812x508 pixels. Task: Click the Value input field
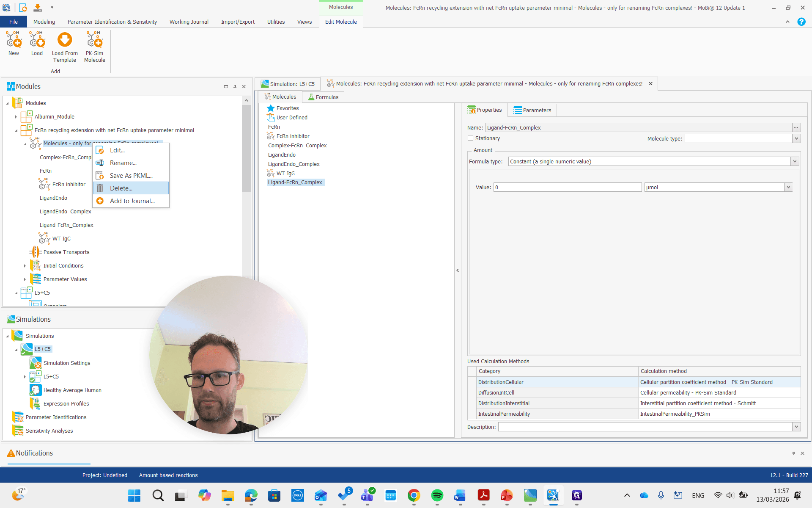[568, 187]
